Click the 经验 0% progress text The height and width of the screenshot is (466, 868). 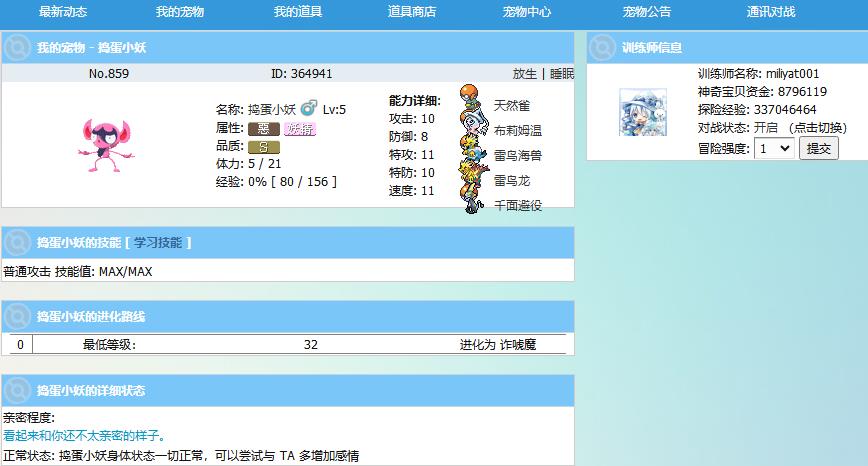pos(276,182)
